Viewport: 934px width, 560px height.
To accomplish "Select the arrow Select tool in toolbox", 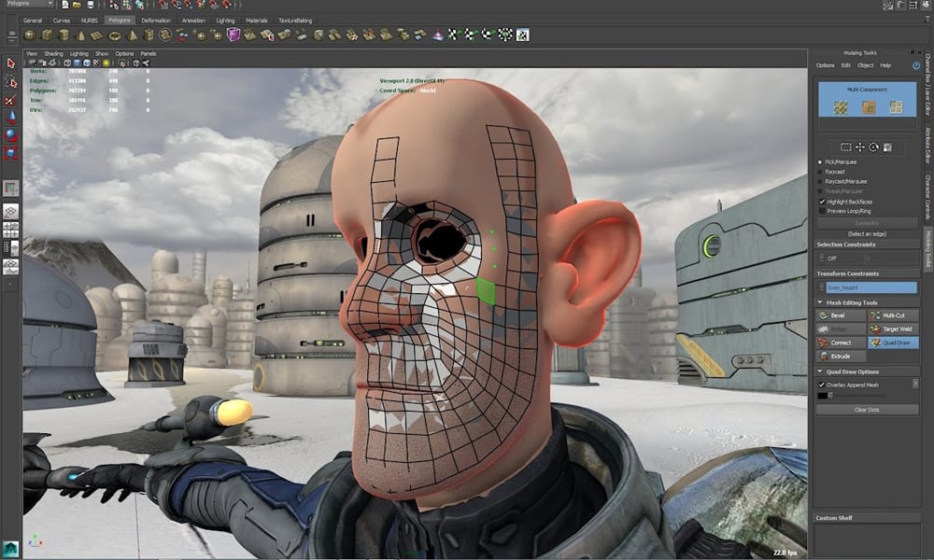I will coord(10,63).
